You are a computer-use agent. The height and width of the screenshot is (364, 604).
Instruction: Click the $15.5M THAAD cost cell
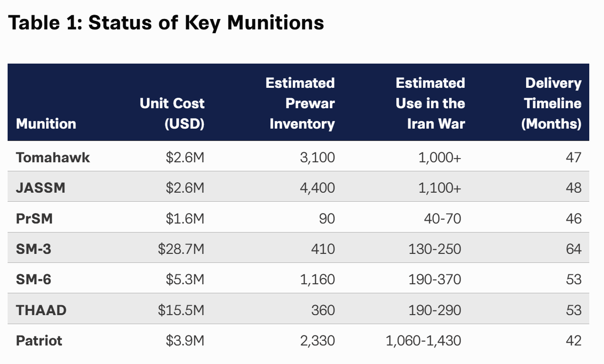182,310
